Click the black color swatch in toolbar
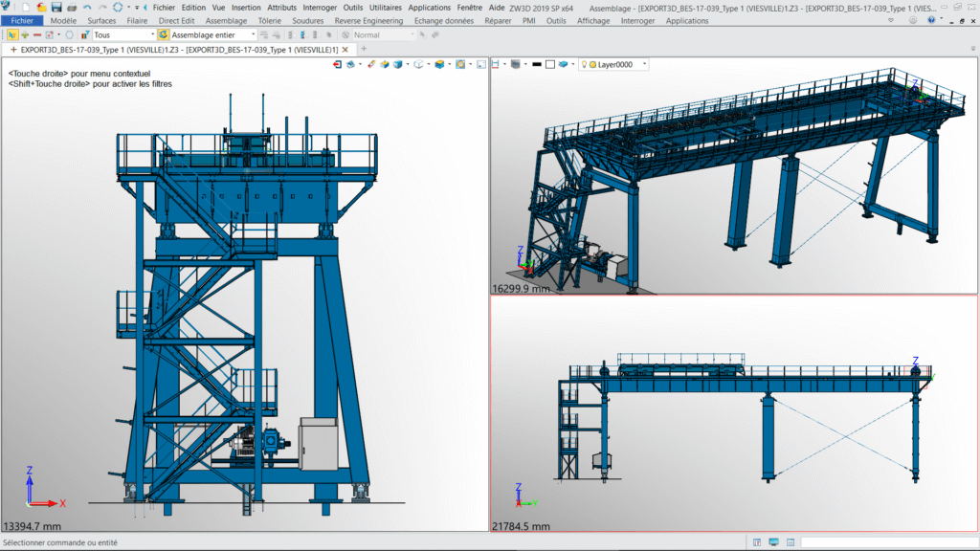The image size is (980, 551). click(x=537, y=64)
